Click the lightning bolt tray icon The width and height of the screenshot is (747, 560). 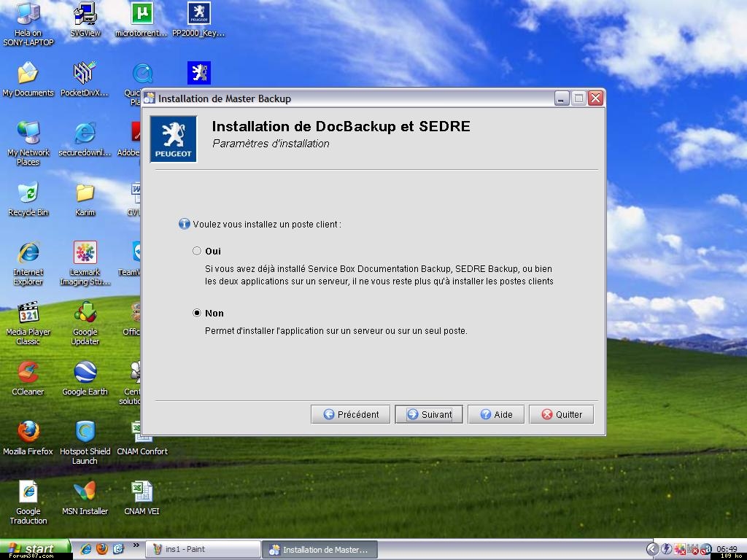[x=666, y=550]
